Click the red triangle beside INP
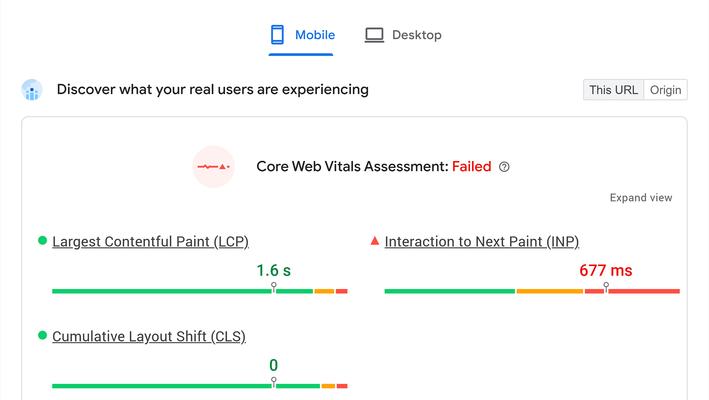The height and width of the screenshot is (400, 709). (x=374, y=240)
